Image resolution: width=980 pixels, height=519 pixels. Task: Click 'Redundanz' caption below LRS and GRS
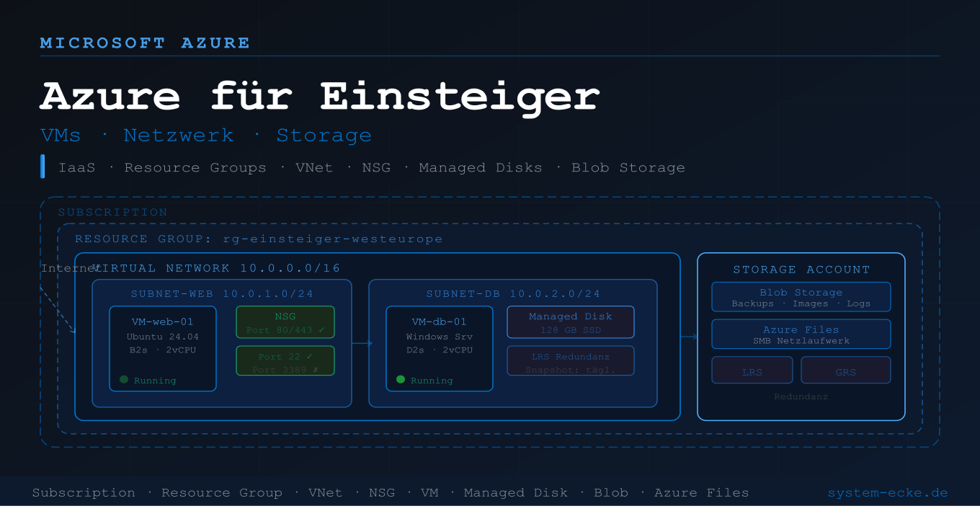point(801,396)
